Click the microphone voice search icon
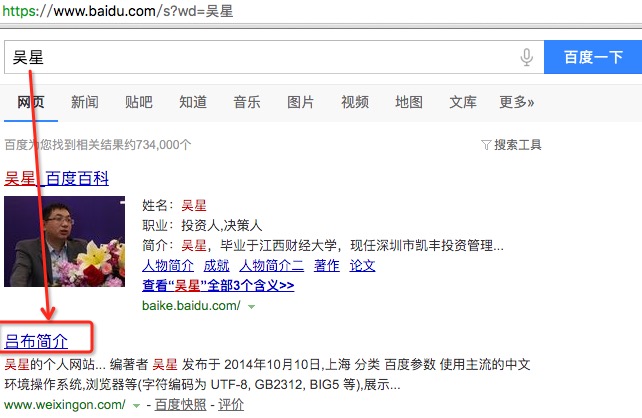The width and height of the screenshot is (642, 418). (x=527, y=57)
